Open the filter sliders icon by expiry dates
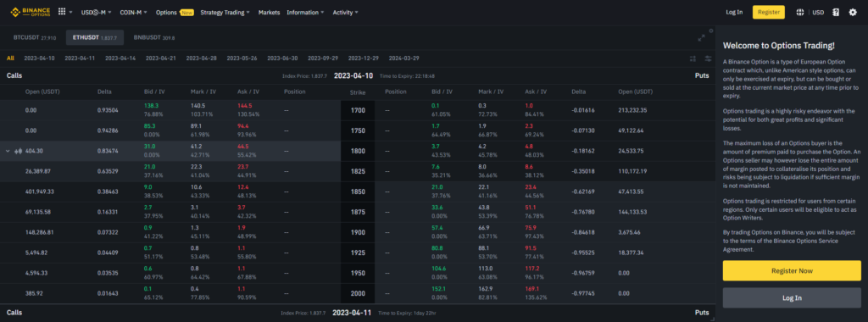 [x=708, y=58]
